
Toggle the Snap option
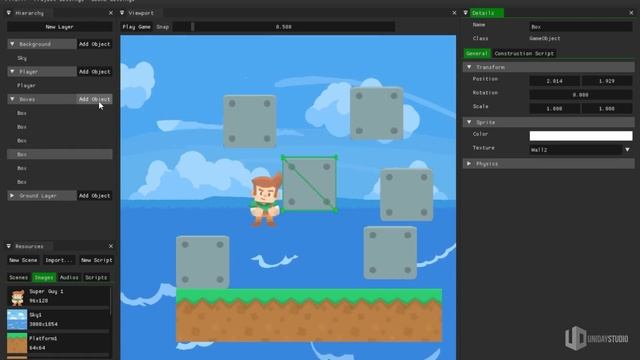162,27
